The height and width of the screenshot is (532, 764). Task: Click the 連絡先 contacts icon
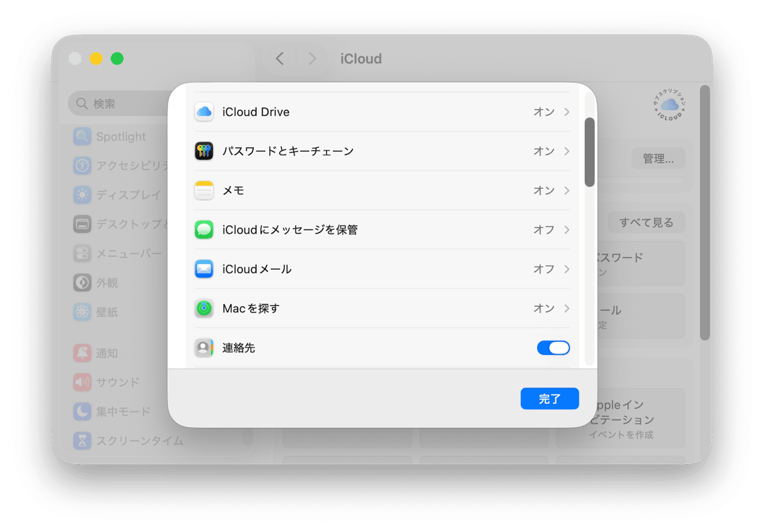[x=204, y=347]
